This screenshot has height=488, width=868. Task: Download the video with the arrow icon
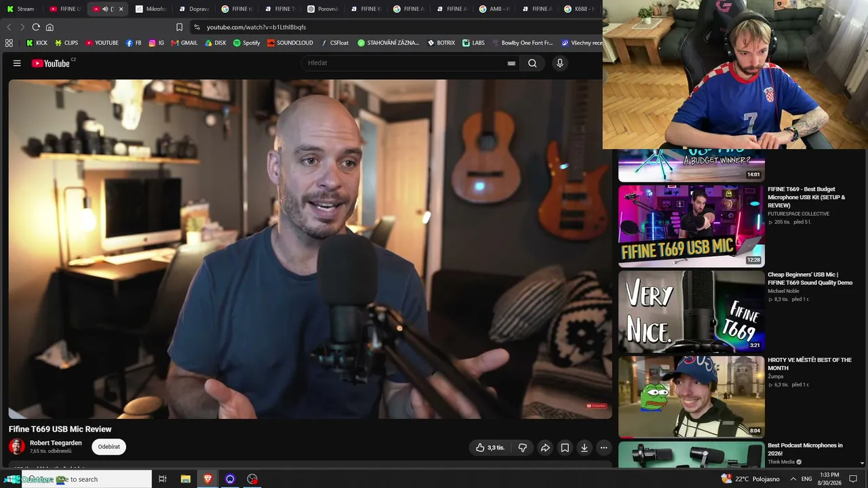coord(585,447)
